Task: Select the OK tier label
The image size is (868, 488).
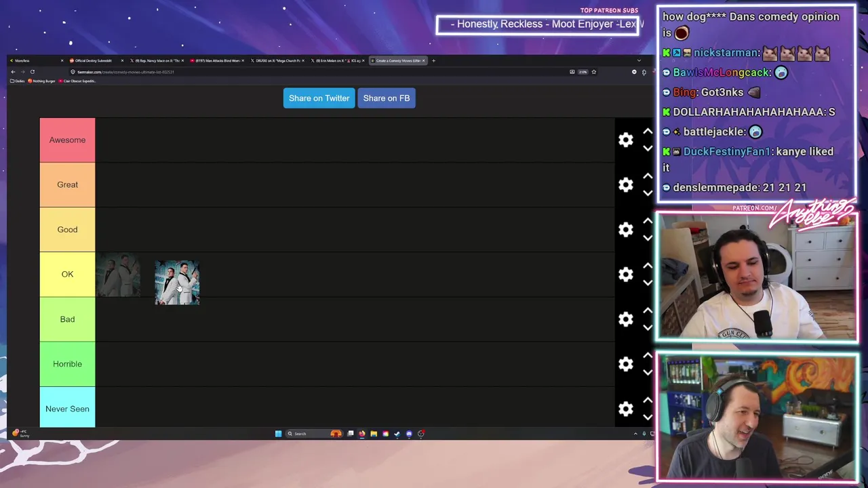Action: click(x=67, y=274)
